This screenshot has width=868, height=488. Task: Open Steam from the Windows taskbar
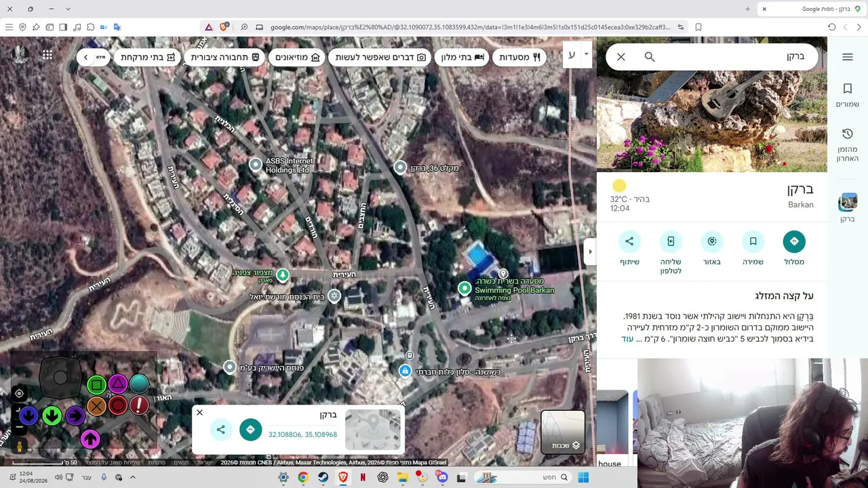(x=323, y=477)
